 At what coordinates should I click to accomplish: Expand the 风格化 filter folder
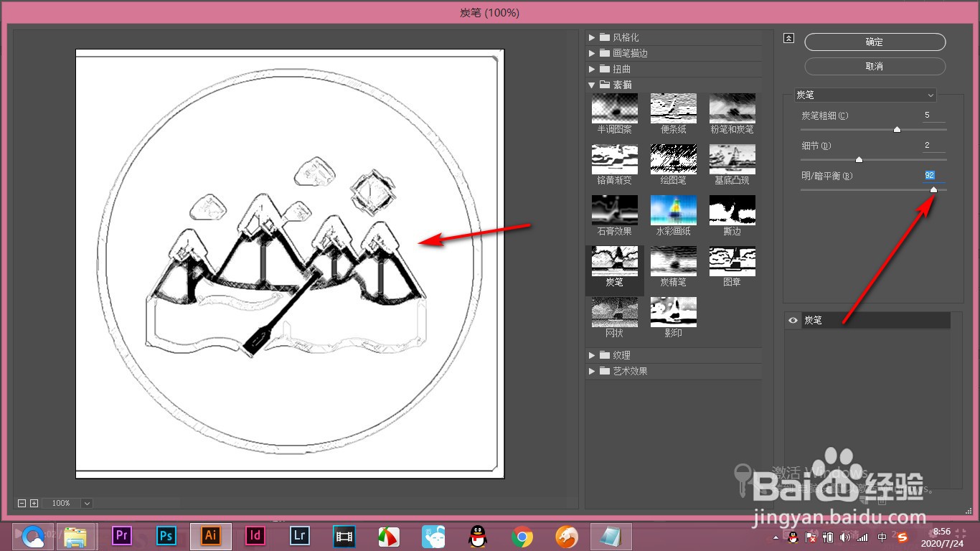[x=592, y=37]
